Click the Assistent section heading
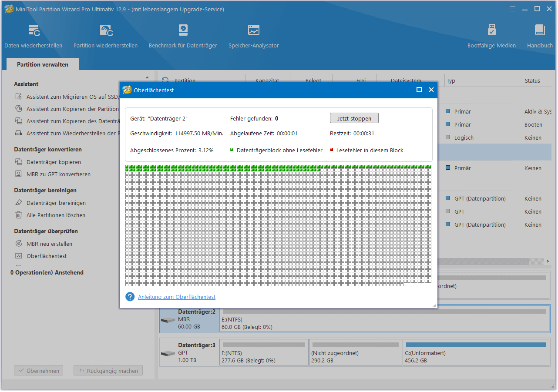 (26, 84)
